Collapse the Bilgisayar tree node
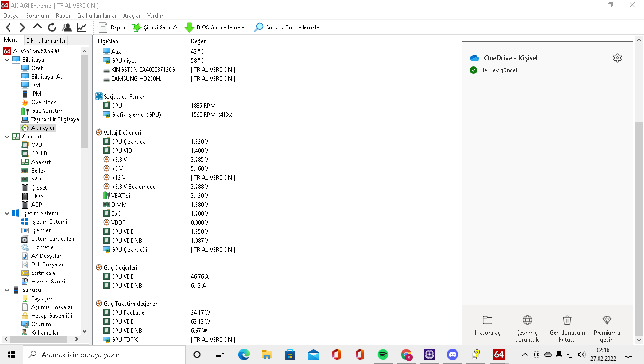 click(7, 60)
